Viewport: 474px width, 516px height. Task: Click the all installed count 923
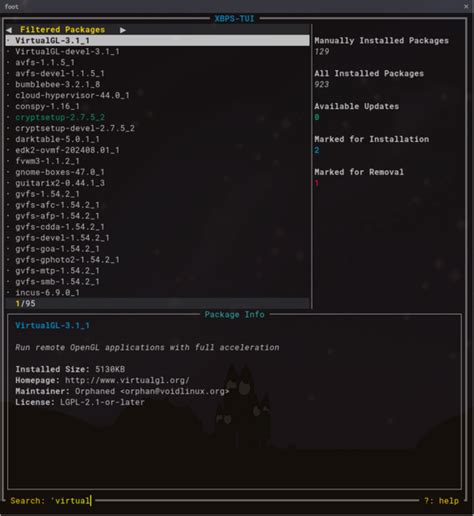click(x=322, y=84)
